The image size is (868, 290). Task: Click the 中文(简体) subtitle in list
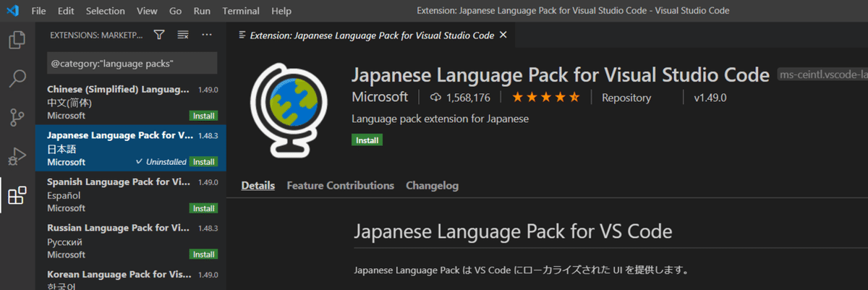tap(71, 103)
